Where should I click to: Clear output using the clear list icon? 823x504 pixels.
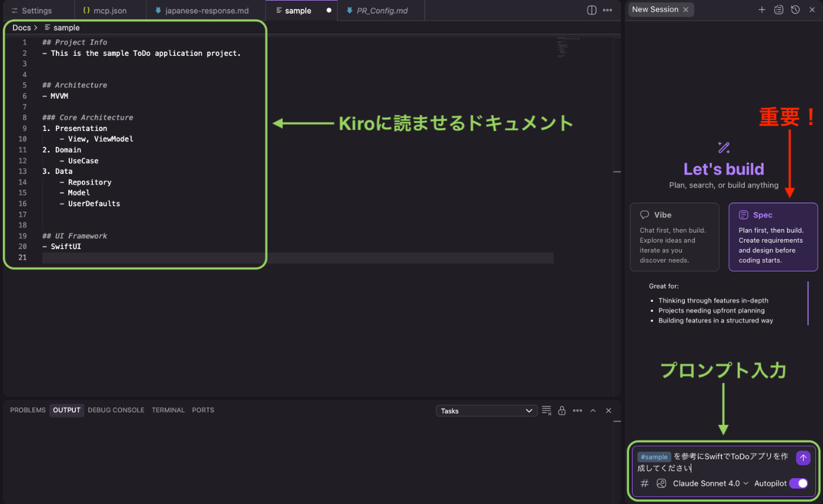pyautogui.click(x=546, y=411)
